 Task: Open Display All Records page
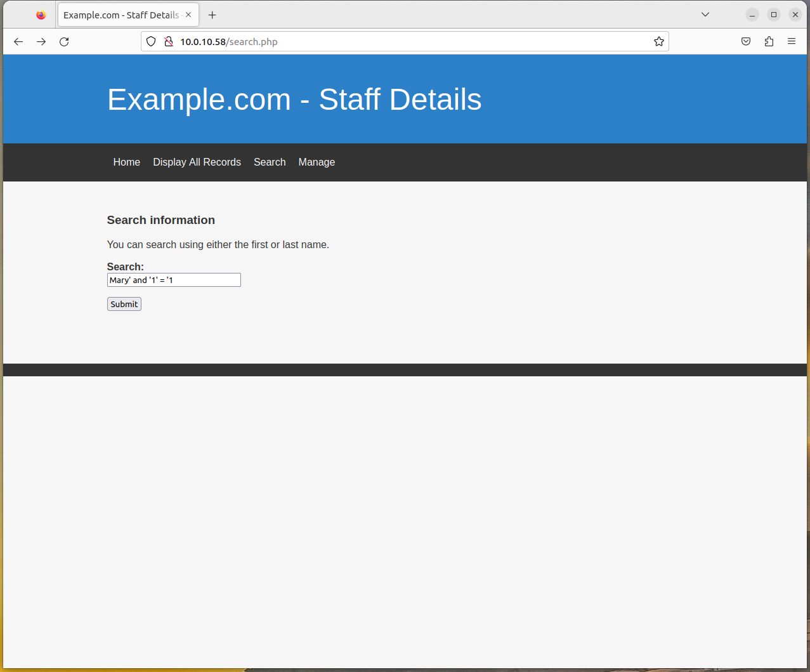point(197,162)
